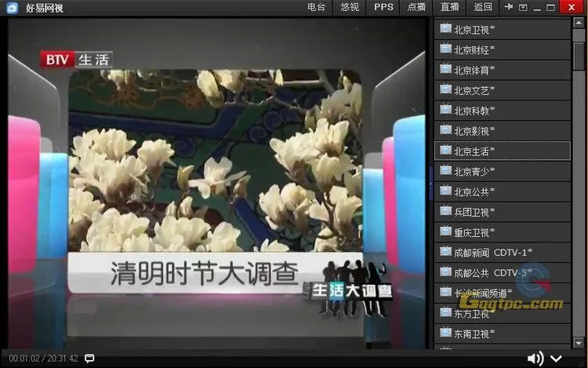Select channel 兵团卫视
Image resolution: width=588 pixels, height=368 pixels.
click(502, 212)
